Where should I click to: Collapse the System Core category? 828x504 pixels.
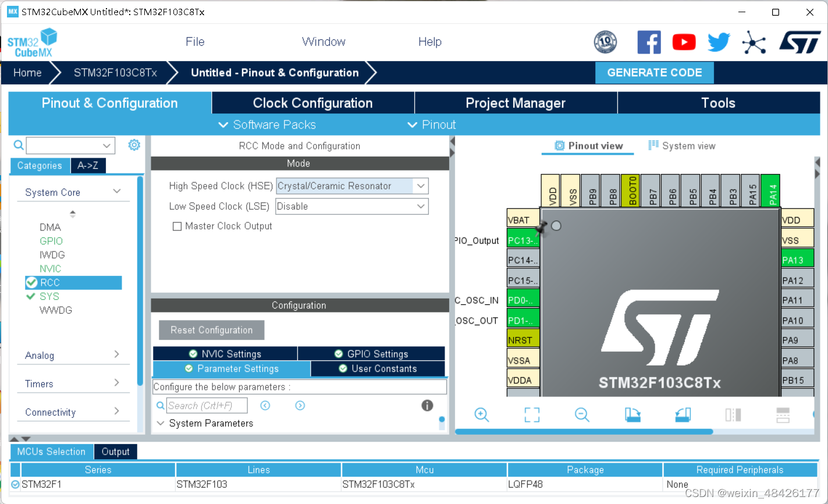pyautogui.click(x=117, y=191)
